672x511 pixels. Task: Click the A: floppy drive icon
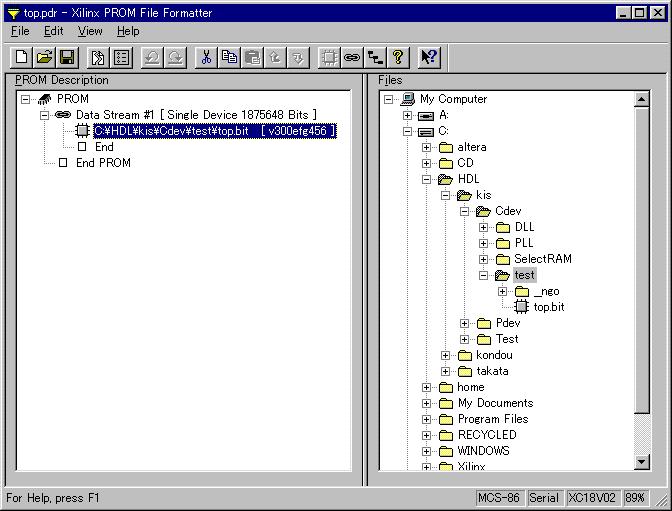click(426, 116)
